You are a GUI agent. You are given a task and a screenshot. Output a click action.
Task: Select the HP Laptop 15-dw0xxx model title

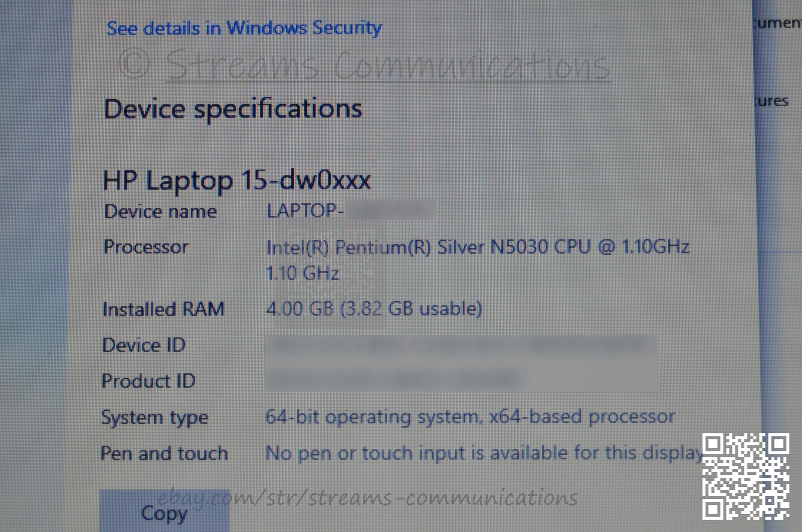tap(237, 180)
